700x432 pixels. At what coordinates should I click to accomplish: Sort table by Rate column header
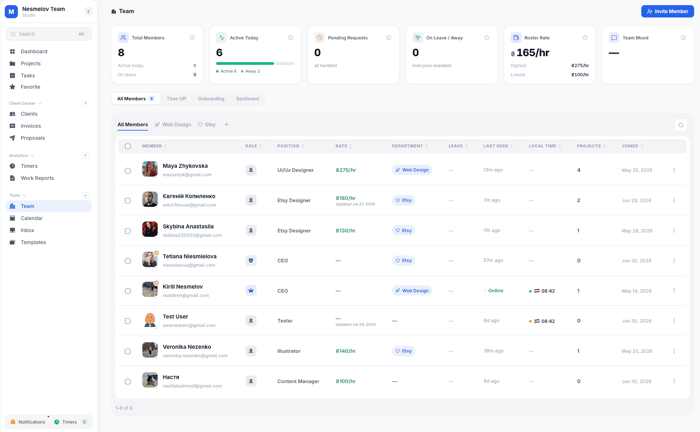click(344, 146)
